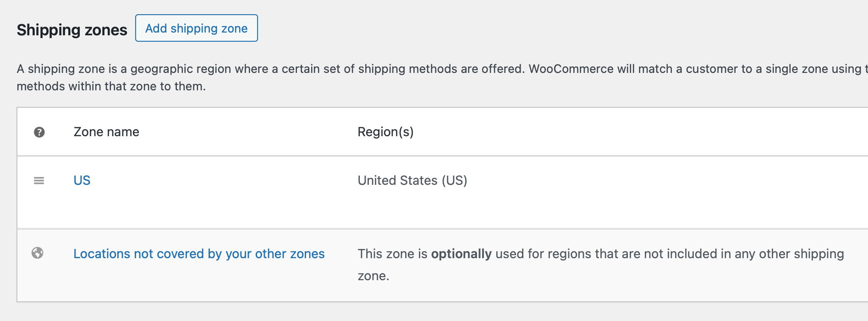This screenshot has height=321, width=868.
Task: Click the Add shipping zone button
Action: [x=196, y=28]
